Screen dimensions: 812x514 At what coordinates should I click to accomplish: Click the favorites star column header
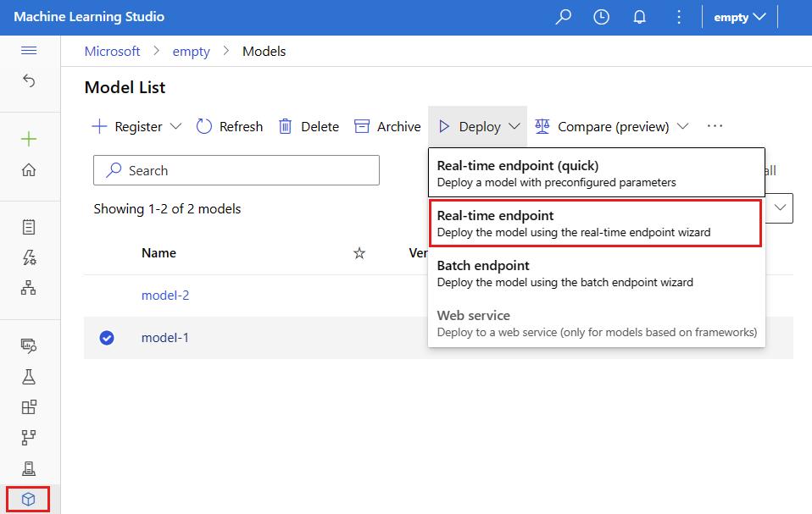359,253
